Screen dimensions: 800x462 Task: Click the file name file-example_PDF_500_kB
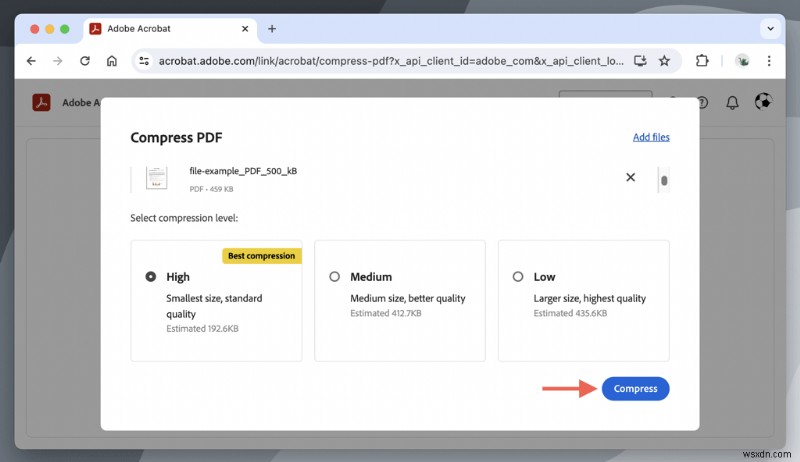[243, 171]
